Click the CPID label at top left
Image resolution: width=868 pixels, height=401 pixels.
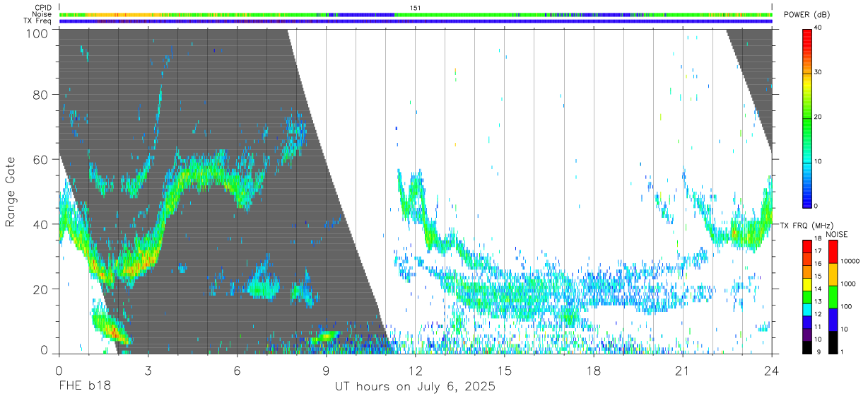[x=44, y=8]
